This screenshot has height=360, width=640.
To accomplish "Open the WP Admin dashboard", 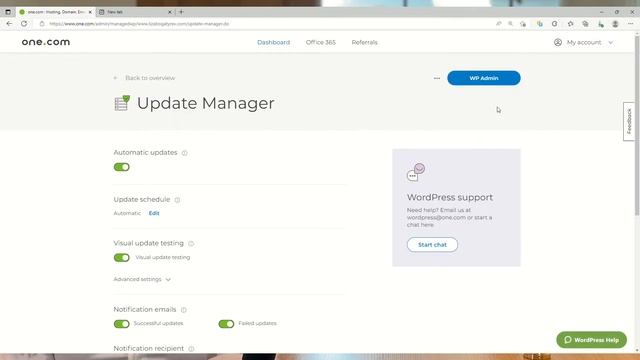I will click(x=484, y=78).
